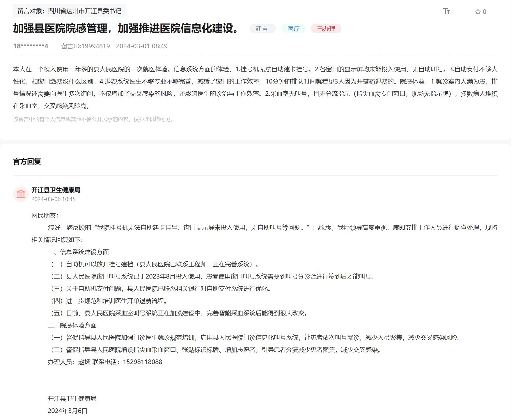Toggle the 已办理 status tag
This screenshot has width=511, height=420.
[x=327, y=29]
